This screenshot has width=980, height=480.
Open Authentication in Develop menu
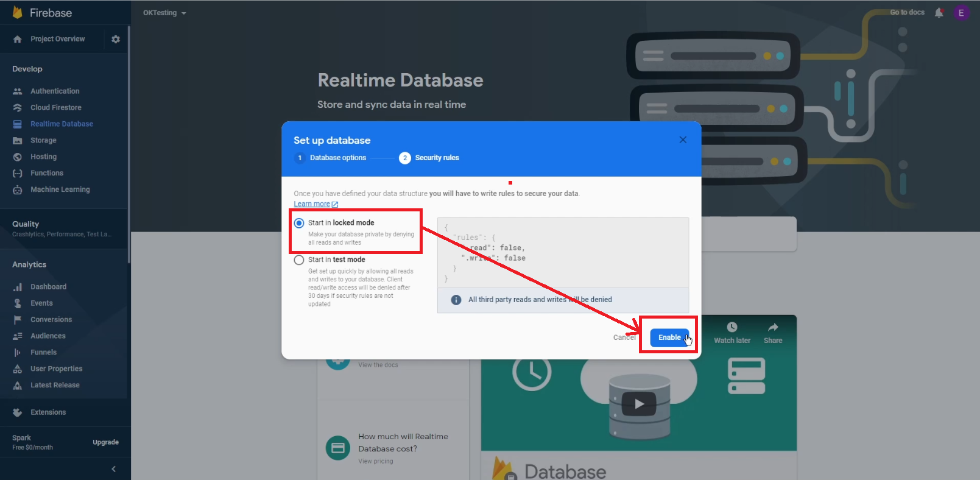55,91
